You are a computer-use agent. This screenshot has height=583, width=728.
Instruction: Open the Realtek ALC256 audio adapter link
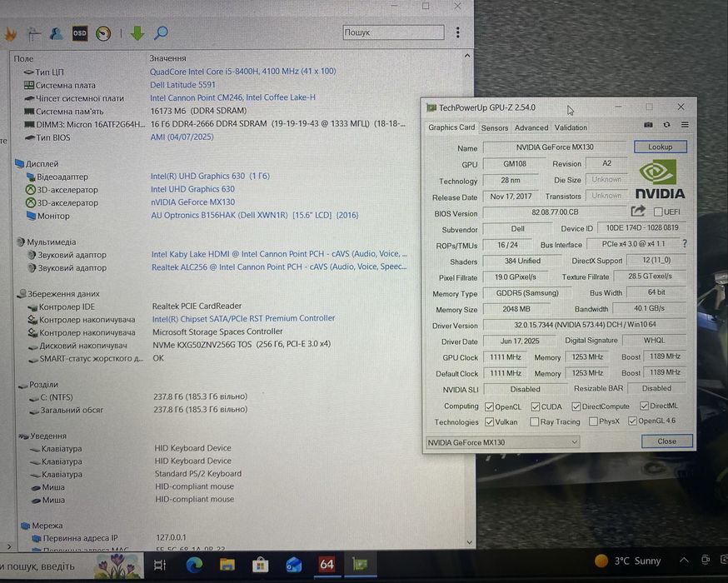[x=279, y=267]
